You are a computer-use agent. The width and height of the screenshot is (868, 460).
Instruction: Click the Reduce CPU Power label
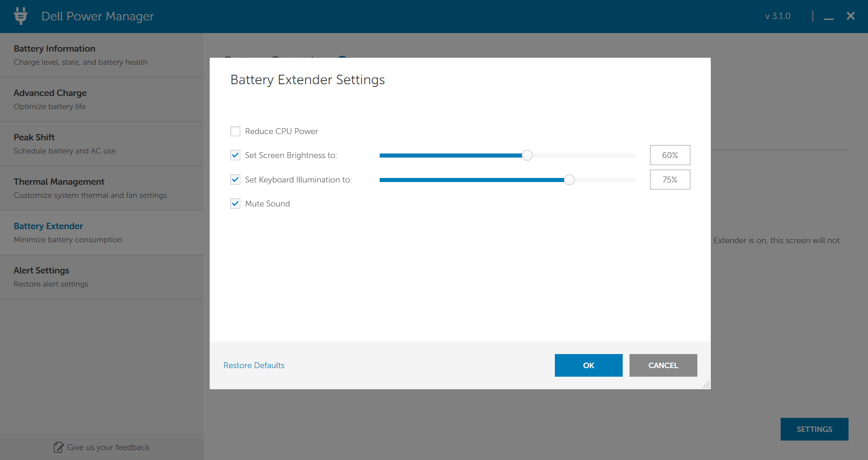(x=281, y=131)
